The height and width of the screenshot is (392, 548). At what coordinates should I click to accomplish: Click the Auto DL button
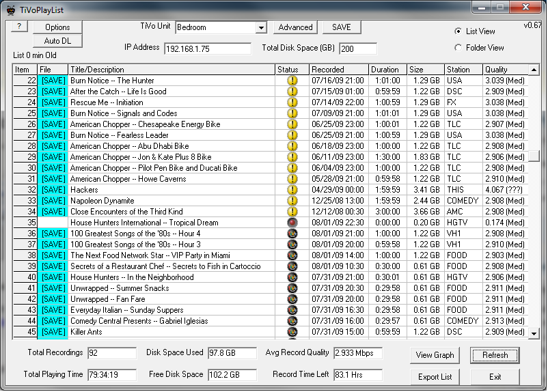pyautogui.click(x=57, y=41)
